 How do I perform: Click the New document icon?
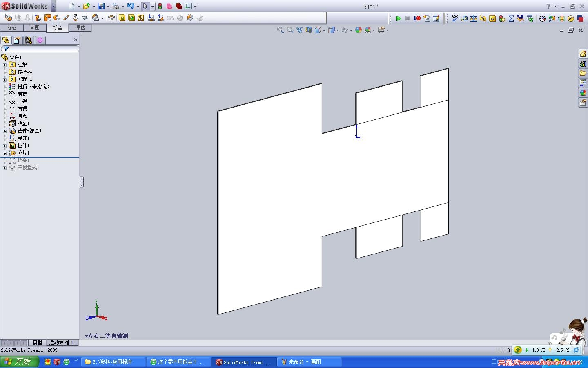click(72, 6)
